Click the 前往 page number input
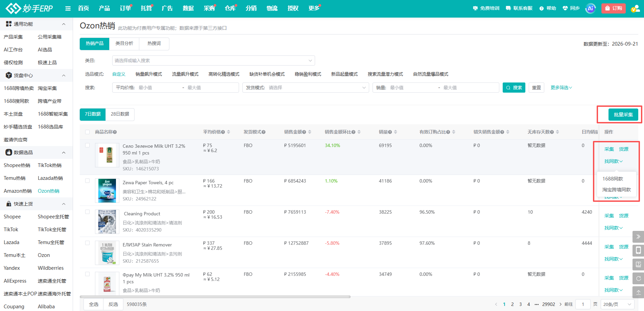Screen dimensions: 644x311 pos(583,304)
